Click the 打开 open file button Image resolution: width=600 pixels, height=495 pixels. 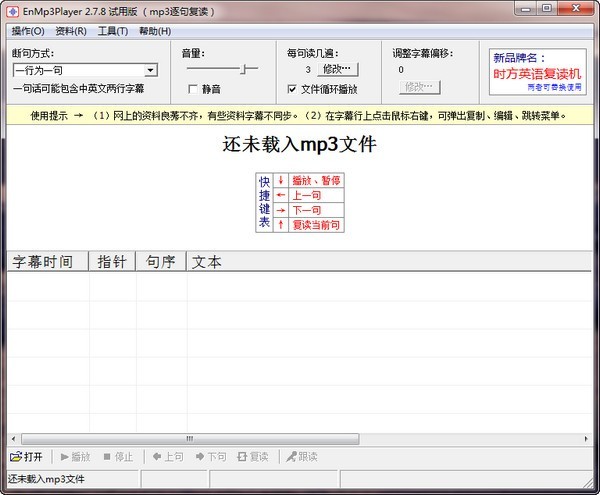26,457
